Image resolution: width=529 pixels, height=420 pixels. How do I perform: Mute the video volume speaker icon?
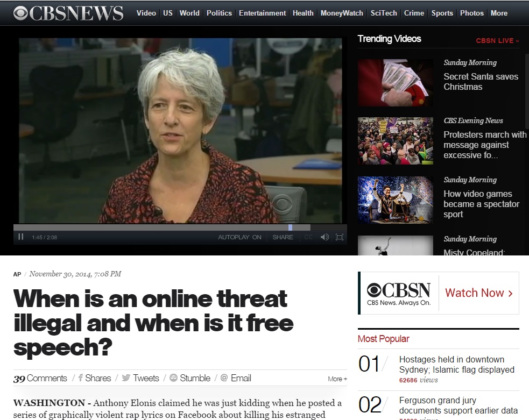[325, 237]
